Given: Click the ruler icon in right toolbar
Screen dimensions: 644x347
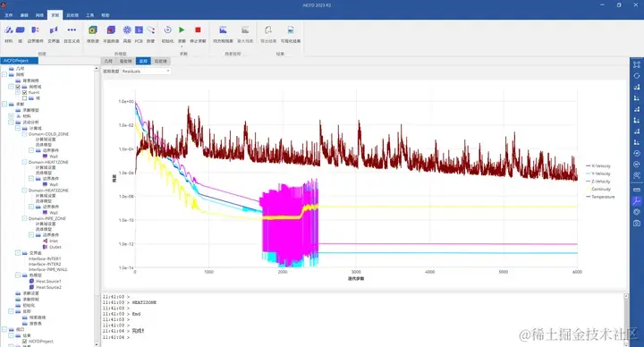Looking at the screenshot, I should (637, 190).
